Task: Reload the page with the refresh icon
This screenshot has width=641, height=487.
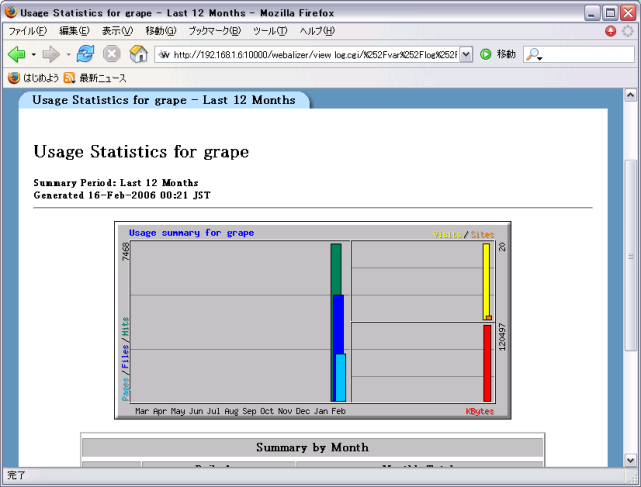Action: 86,54
